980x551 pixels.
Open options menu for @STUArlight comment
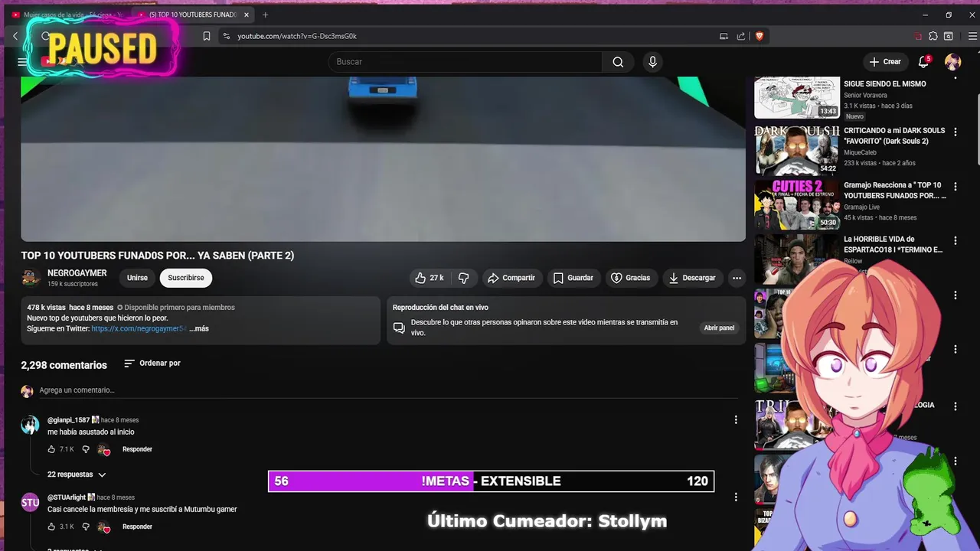736,497
